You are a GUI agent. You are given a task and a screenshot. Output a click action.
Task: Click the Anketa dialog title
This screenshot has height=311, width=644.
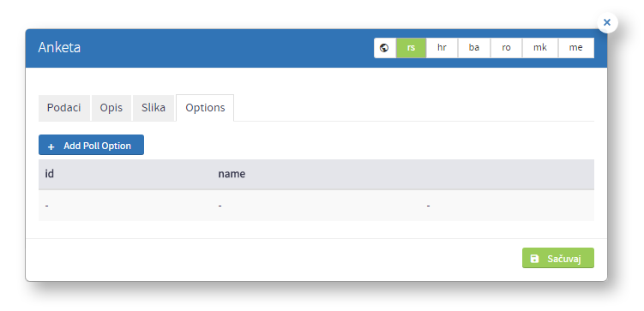pyautogui.click(x=59, y=48)
